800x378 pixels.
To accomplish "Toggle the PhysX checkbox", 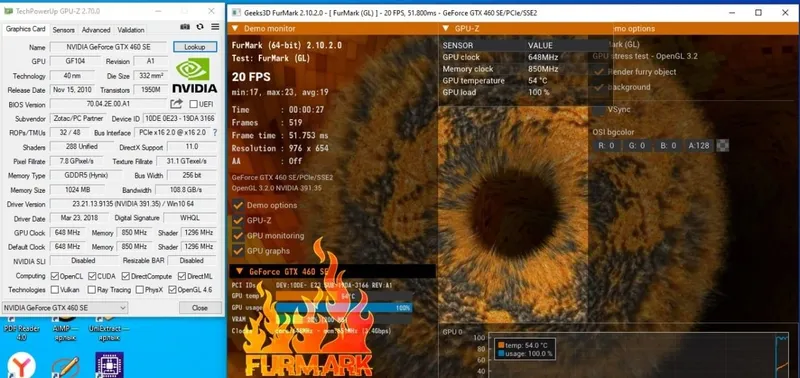I will (x=140, y=290).
